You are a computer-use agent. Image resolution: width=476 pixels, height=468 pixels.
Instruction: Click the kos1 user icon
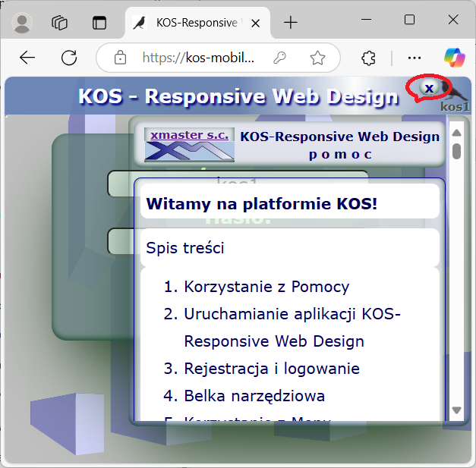(x=457, y=97)
